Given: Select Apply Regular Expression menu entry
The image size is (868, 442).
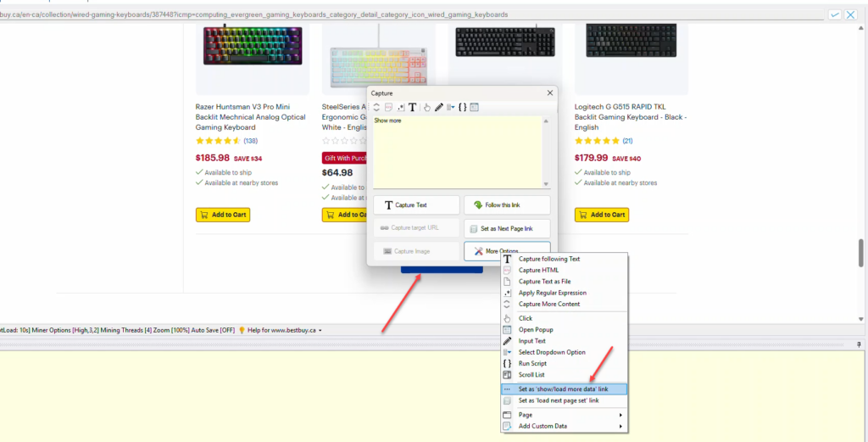Looking at the screenshot, I should tap(564, 293).
